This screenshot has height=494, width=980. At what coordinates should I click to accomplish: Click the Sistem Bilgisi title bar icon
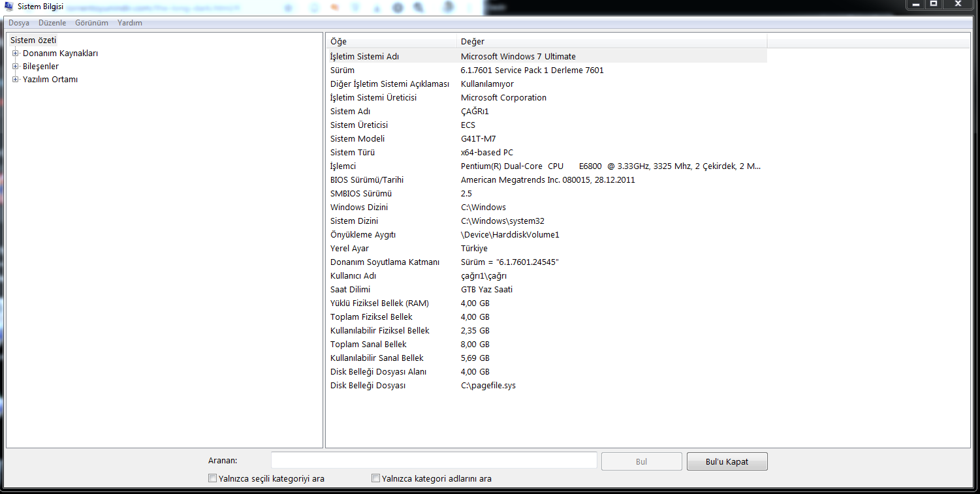[x=9, y=7]
